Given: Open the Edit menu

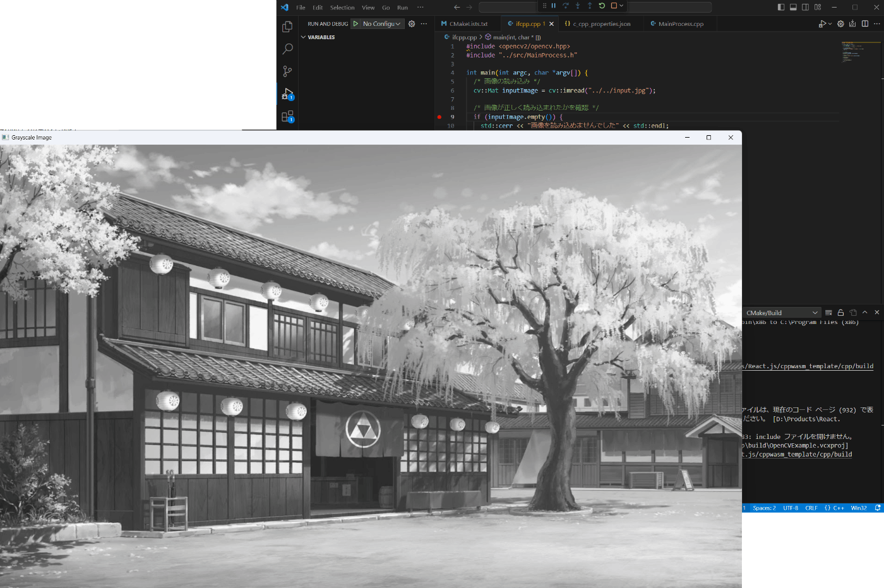Looking at the screenshot, I should point(318,8).
